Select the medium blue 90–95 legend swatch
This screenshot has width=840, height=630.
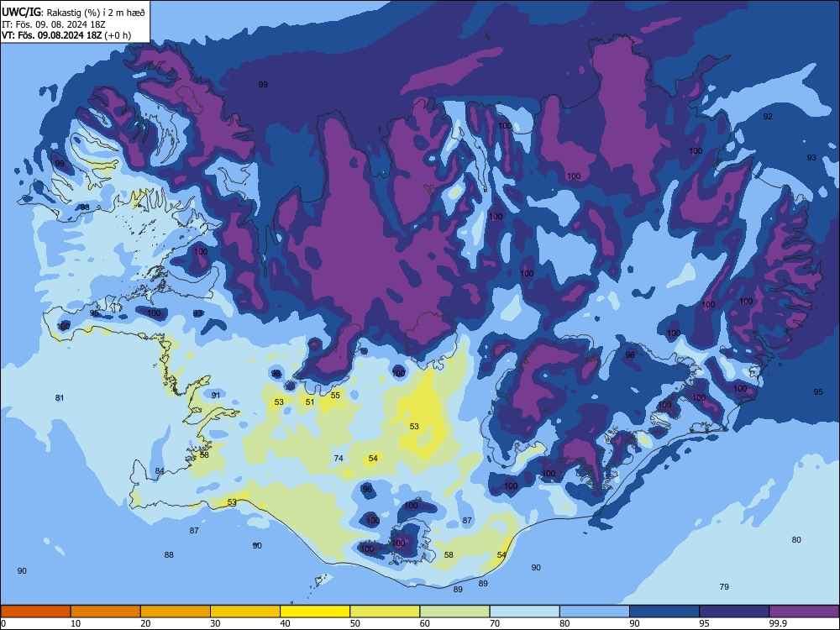point(664,612)
